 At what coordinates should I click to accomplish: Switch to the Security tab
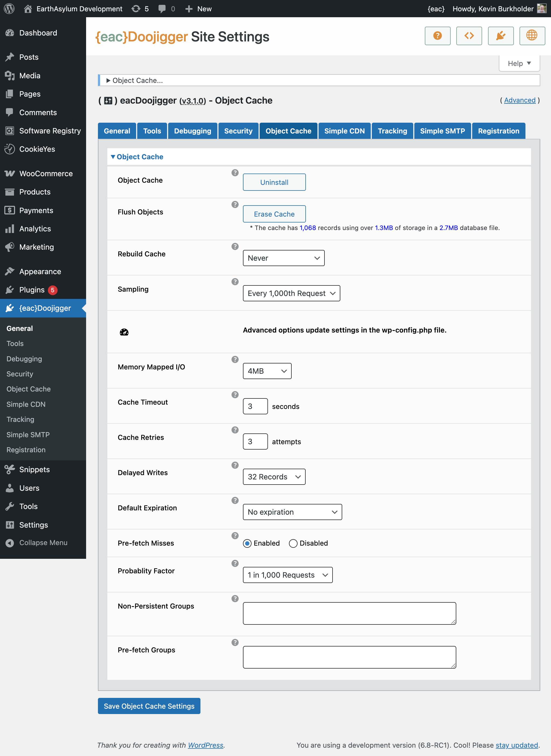[x=238, y=130]
